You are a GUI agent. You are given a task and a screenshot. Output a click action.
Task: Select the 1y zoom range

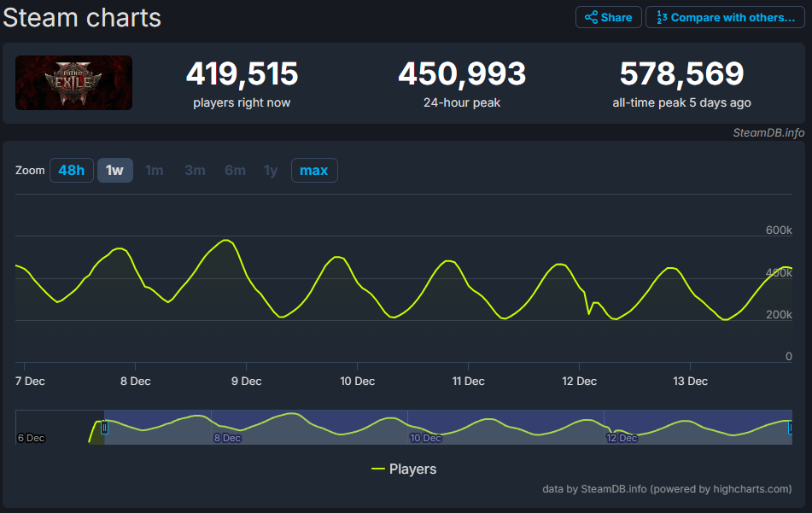point(271,171)
